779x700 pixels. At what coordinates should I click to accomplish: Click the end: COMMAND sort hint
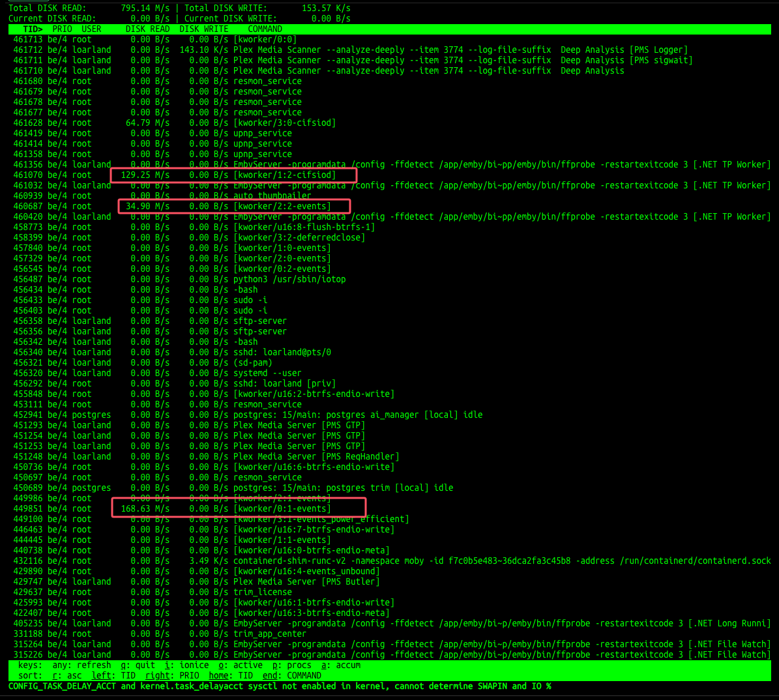pyautogui.click(x=291, y=676)
